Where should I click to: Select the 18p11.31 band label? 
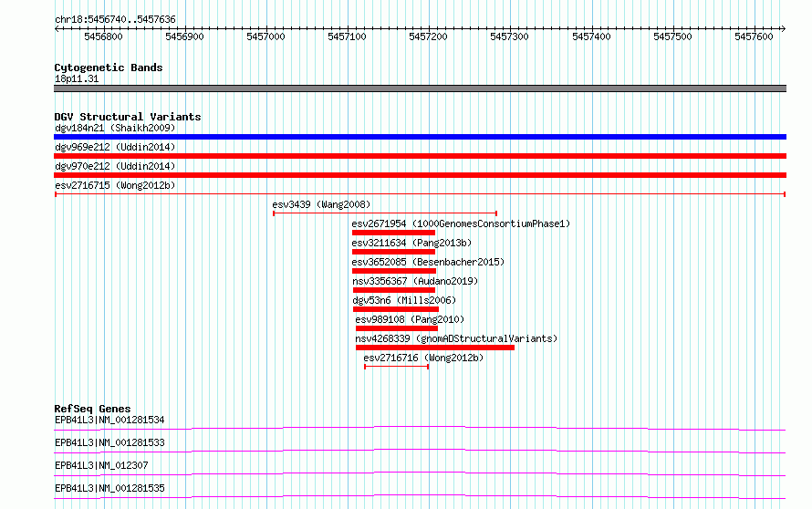(x=77, y=78)
